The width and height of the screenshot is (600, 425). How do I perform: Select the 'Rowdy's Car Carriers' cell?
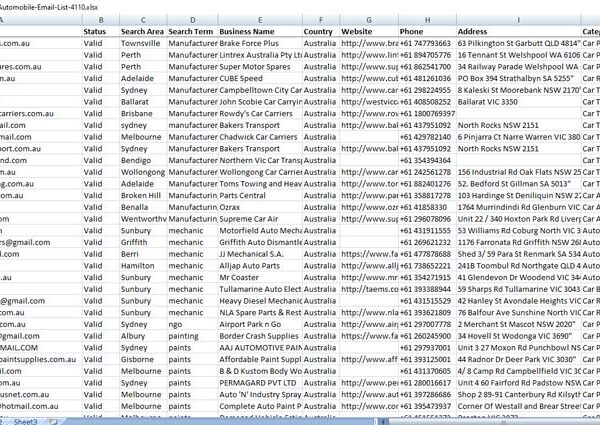pos(260,114)
